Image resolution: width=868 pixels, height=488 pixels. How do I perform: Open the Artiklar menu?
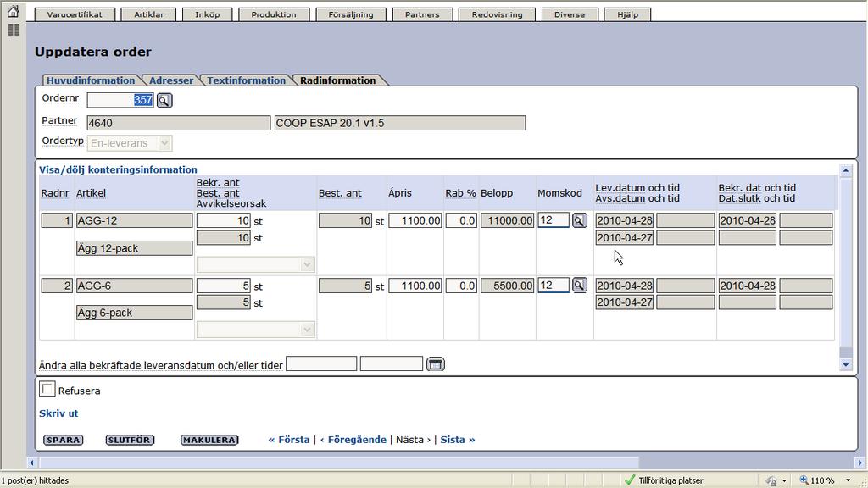coord(149,14)
